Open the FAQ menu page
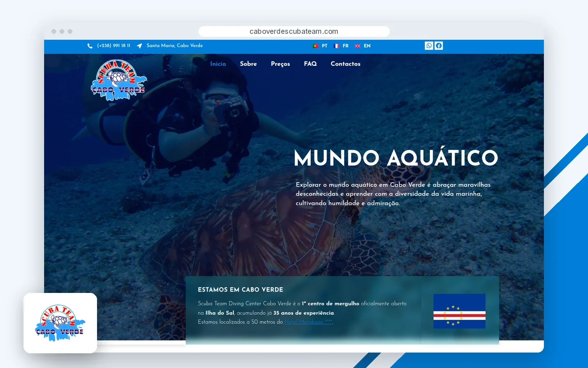Viewport: 588px width, 368px height. [310, 64]
